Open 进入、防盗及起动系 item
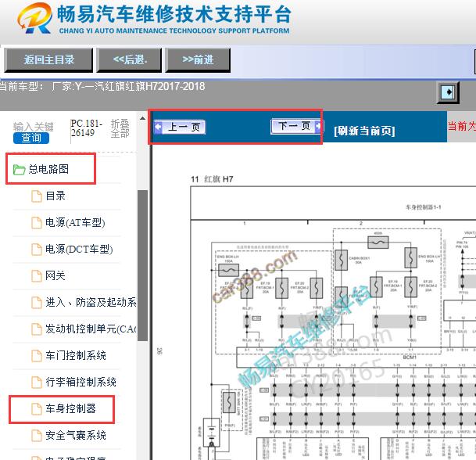Screen dimensions: 476x460 coord(91,302)
